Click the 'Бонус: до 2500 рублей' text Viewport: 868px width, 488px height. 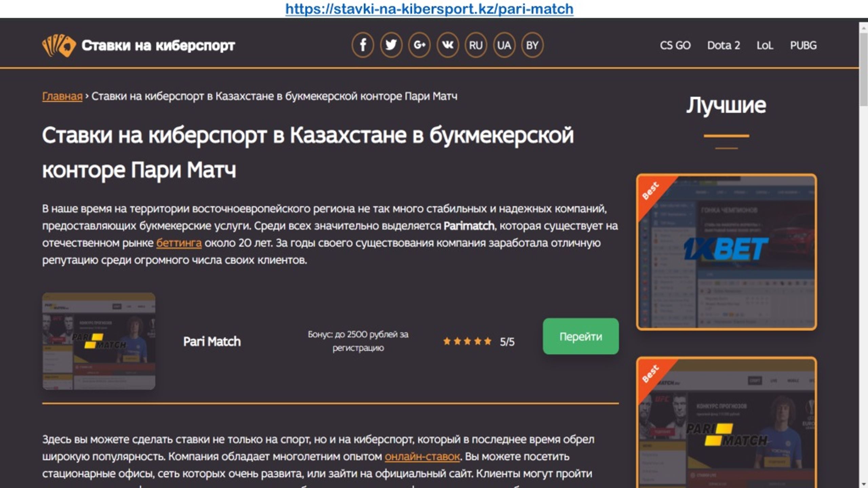pyautogui.click(x=358, y=341)
